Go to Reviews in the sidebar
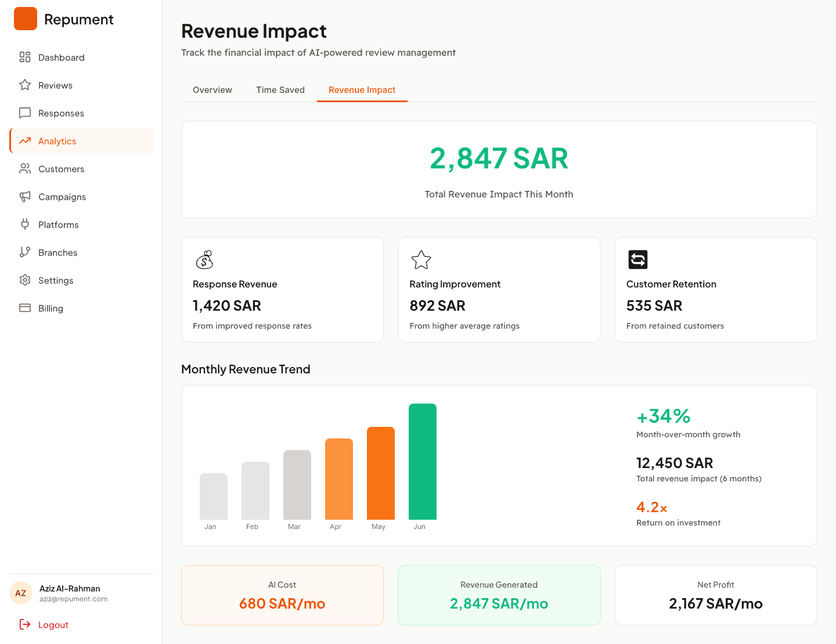The width and height of the screenshot is (836, 644). 81,85
